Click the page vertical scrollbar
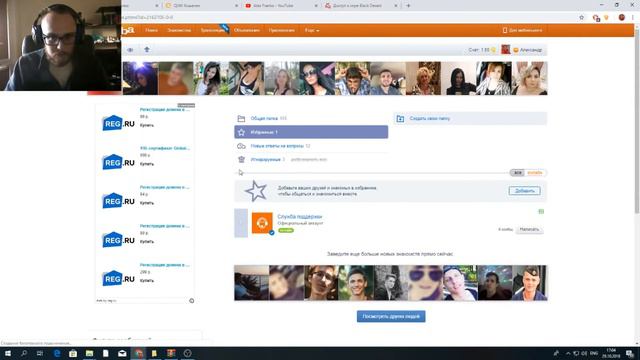This screenshot has height=360, width=640. [637, 122]
